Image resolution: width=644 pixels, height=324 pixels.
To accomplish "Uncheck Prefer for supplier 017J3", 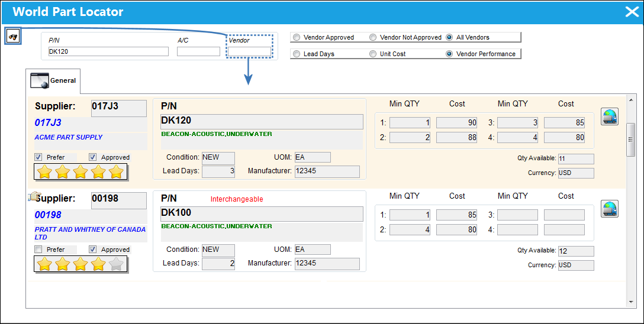I will coord(38,157).
